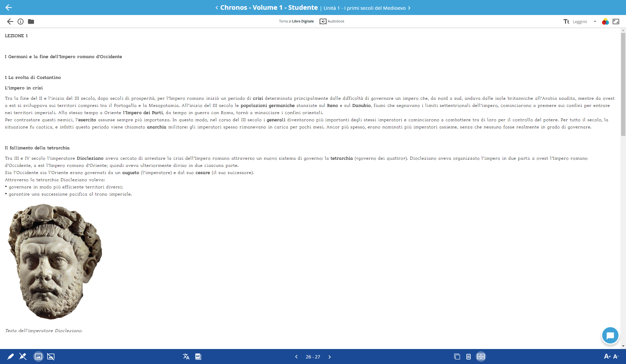Click the Diocleziano head image

pyautogui.click(x=55, y=261)
